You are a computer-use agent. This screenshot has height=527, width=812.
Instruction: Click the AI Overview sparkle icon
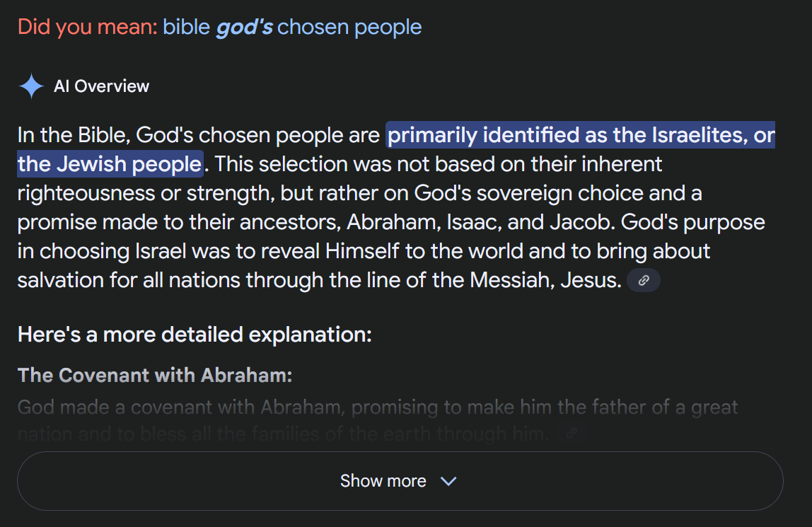tap(31, 86)
